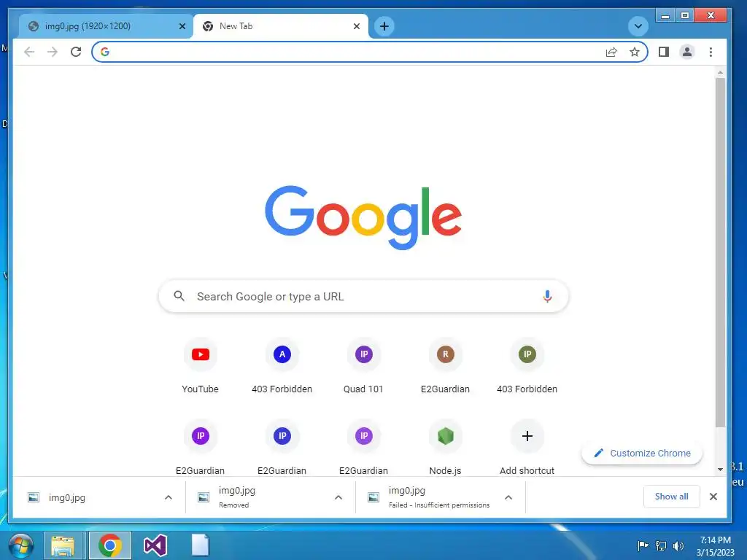Open the side panel icon
This screenshot has width=747, height=560.
664,52
